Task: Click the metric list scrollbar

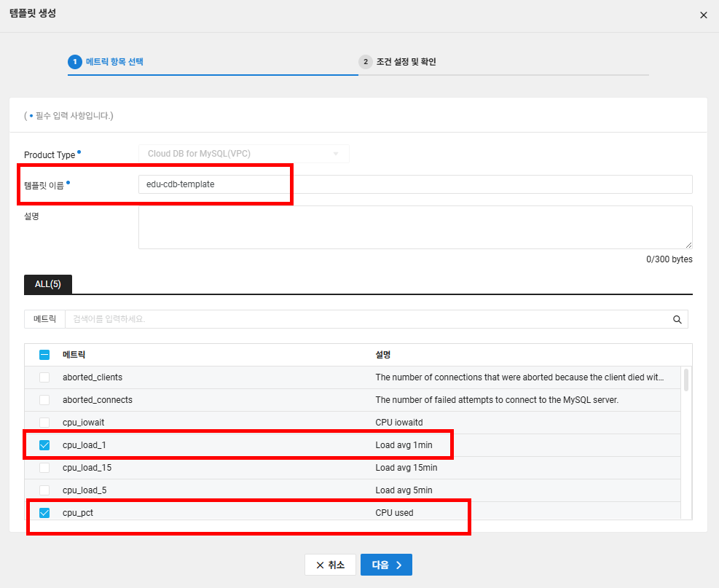Action: pos(685,380)
